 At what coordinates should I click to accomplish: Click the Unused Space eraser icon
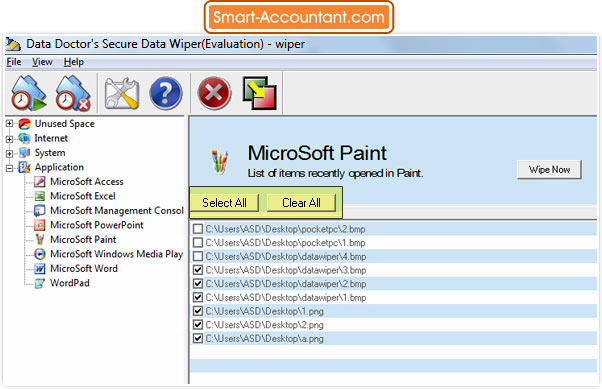[x=25, y=124]
